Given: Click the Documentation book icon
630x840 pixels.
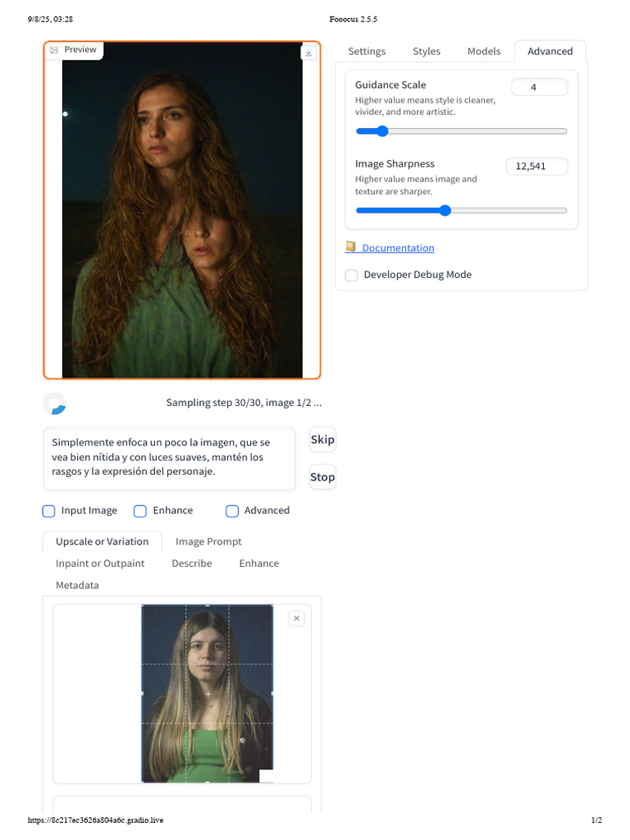Looking at the screenshot, I should coord(350,246).
